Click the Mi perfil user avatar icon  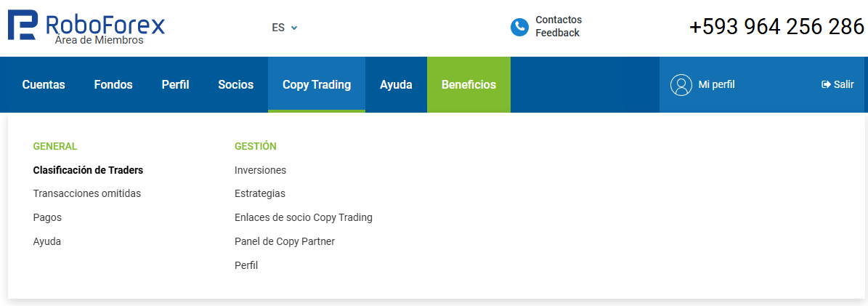(681, 85)
